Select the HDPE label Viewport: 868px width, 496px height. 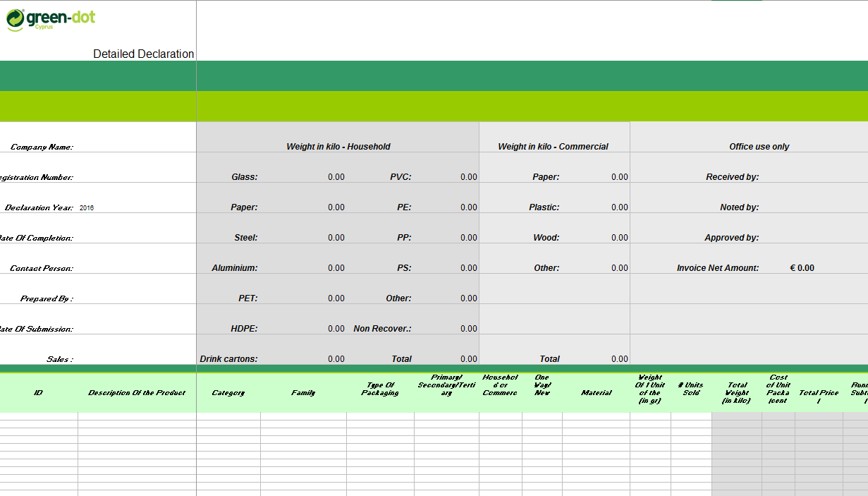point(244,329)
